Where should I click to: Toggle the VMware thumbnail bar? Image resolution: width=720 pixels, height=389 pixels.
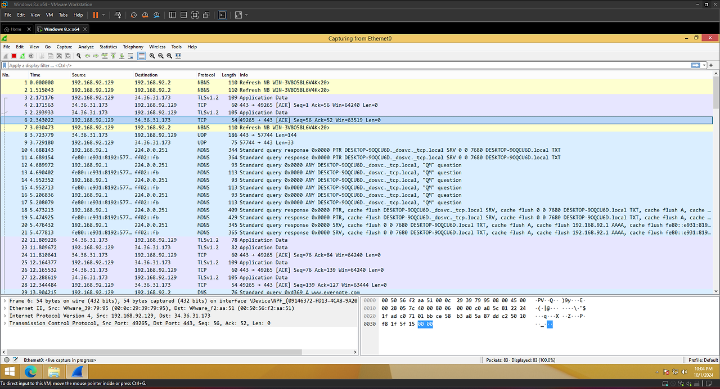pos(183,15)
